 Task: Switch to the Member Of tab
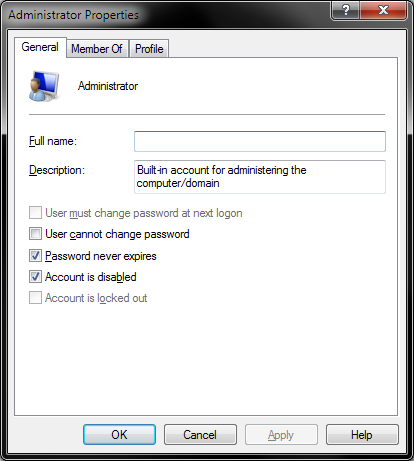coord(97,49)
